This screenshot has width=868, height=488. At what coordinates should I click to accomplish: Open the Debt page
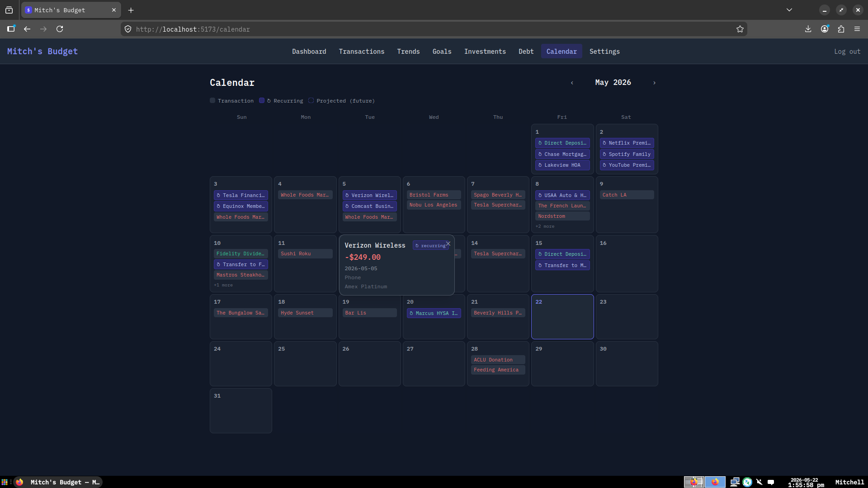coord(526,52)
